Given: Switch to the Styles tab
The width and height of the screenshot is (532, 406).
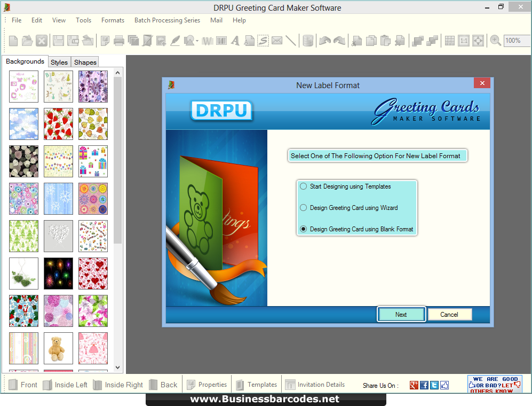Looking at the screenshot, I should click(59, 62).
